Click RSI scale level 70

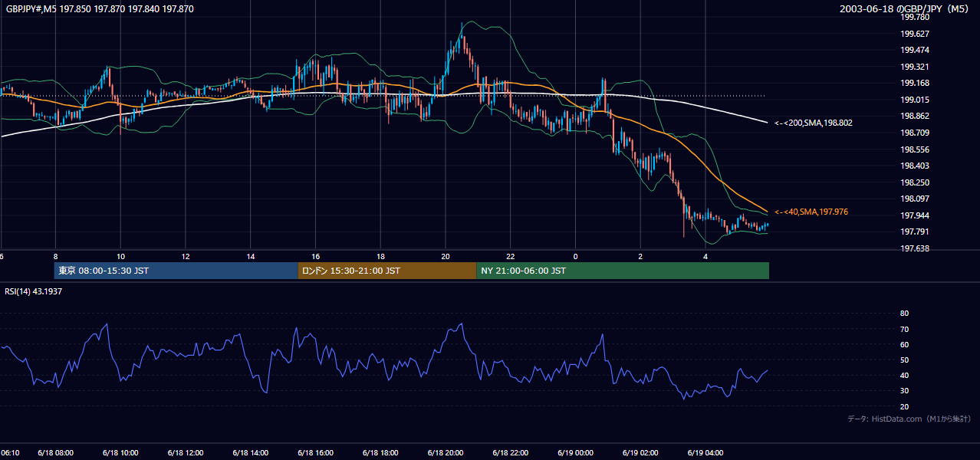click(904, 329)
